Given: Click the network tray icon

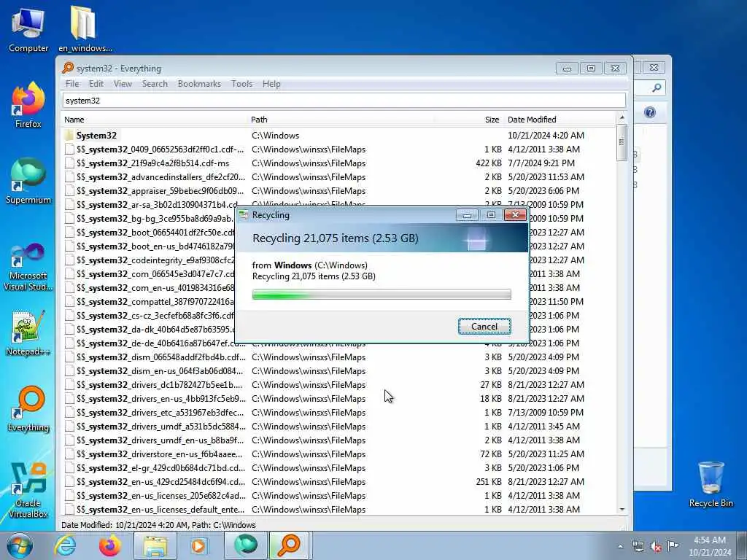Looking at the screenshot, I should tap(638, 546).
